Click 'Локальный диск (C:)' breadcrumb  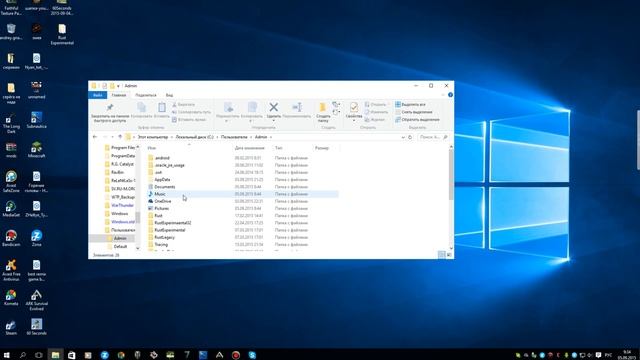coord(194,137)
